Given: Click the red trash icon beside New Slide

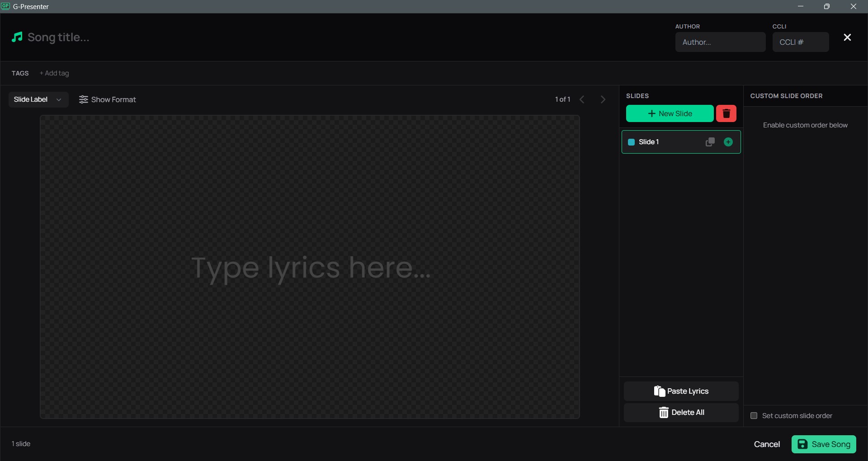Looking at the screenshot, I should [726, 113].
